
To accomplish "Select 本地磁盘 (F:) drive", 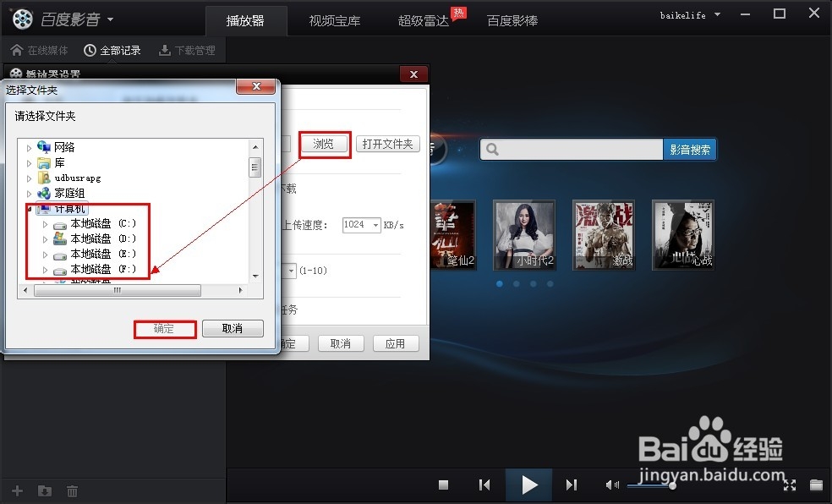I will (95, 270).
